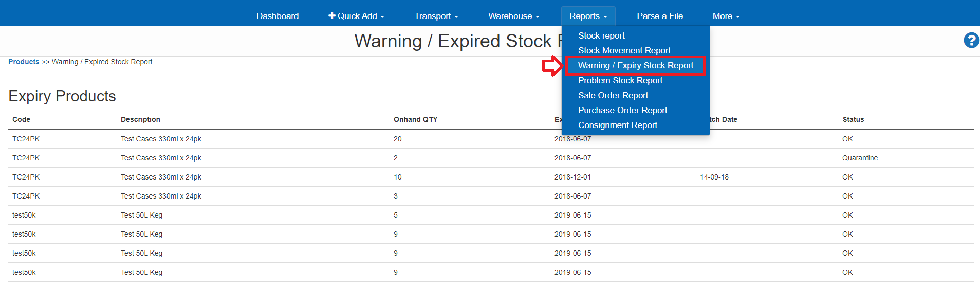Click the blue help question mark icon
Image resolution: width=980 pixels, height=287 pixels.
(971, 40)
